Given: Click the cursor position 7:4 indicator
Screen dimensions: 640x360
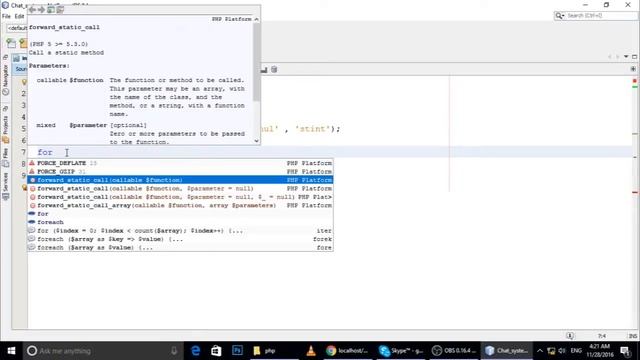Looking at the screenshot, I should coord(602,336).
